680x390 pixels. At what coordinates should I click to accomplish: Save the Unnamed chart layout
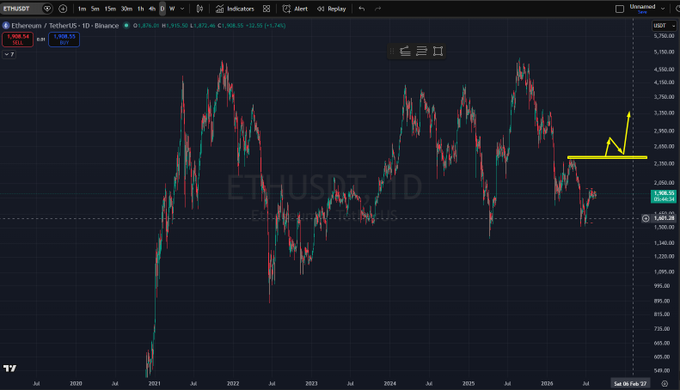(x=642, y=12)
